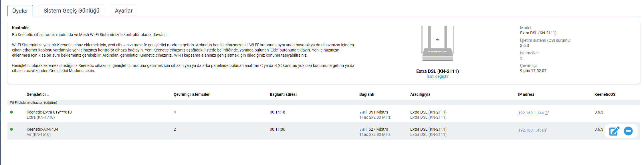Click the Çevrimiçi istemciler column header
Image resolution: width=644 pixels, height=165 pixels.
[x=191, y=94]
